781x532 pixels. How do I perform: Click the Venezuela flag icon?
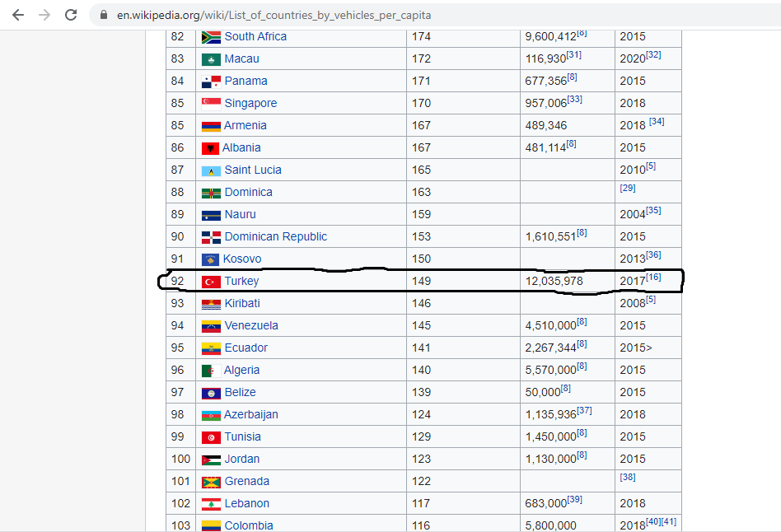pyautogui.click(x=211, y=326)
